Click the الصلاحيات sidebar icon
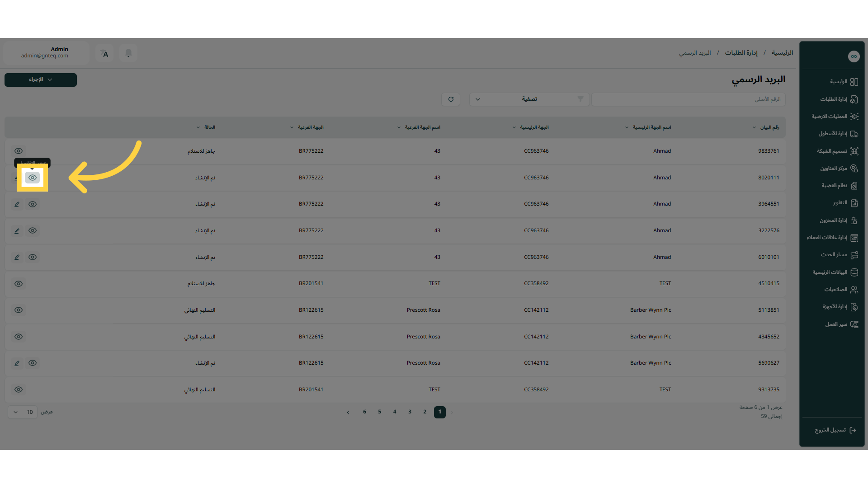This screenshot has width=868, height=488. (x=854, y=290)
